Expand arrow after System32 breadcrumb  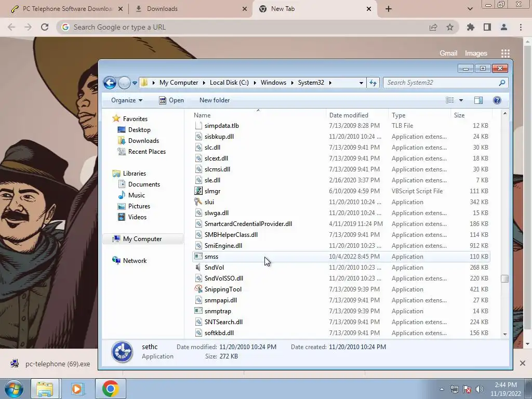tap(330, 83)
